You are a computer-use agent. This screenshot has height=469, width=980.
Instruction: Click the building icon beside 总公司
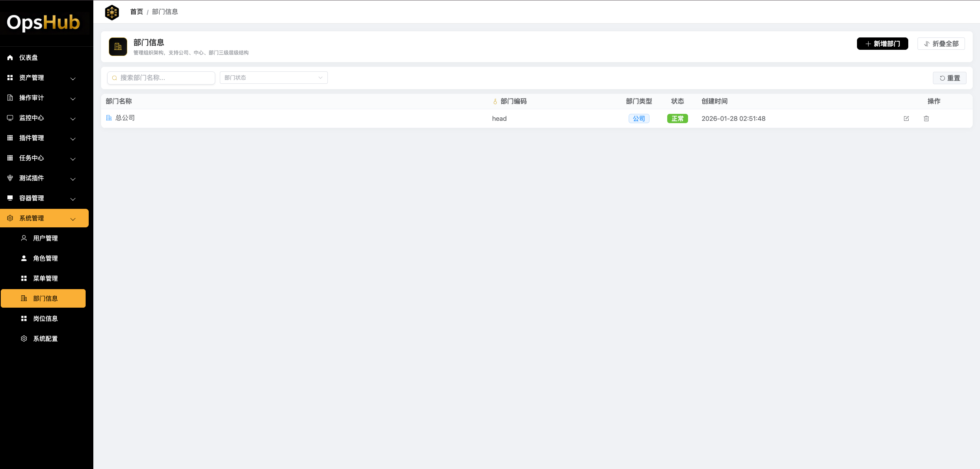tap(109, 118)
